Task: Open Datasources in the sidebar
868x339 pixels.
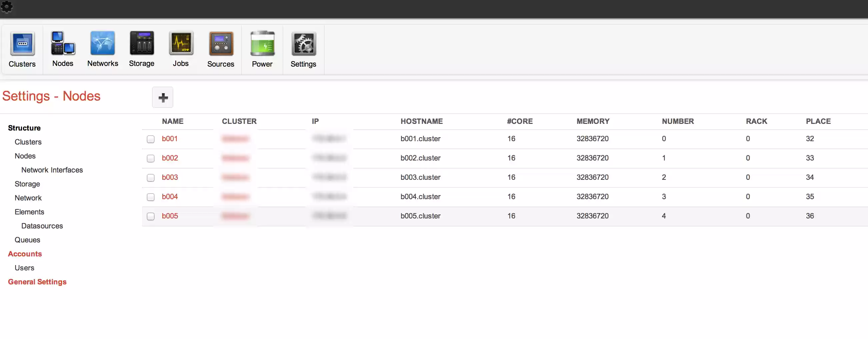Action: click(42, 226)
